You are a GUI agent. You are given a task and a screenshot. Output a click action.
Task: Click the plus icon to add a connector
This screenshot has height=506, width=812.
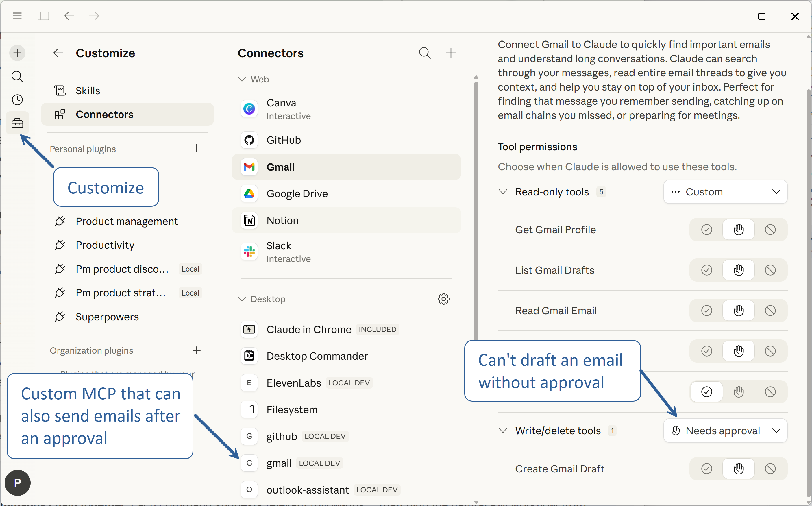pyautogui.click(x=451, y=53)
